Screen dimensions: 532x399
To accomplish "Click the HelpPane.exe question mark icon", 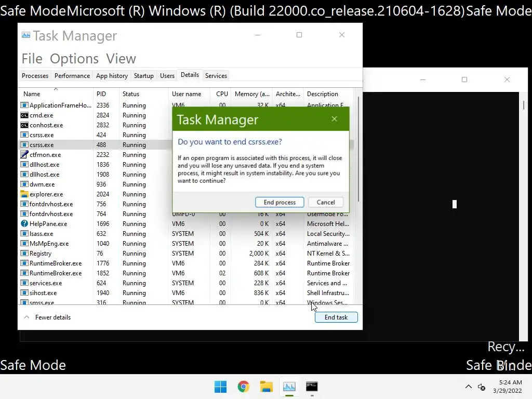I will 24,223.
